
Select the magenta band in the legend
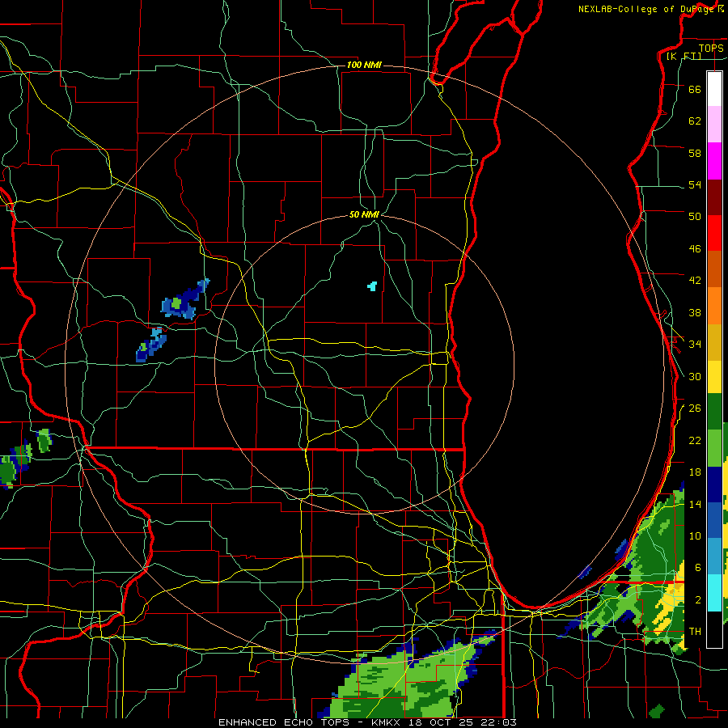(714, 161)
